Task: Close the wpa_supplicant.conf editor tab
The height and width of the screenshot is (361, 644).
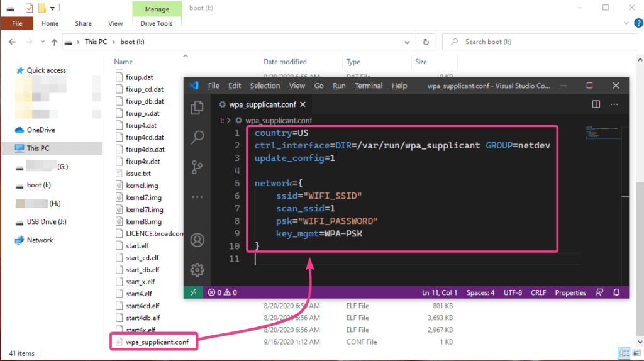Action: [x=303, y=104]
